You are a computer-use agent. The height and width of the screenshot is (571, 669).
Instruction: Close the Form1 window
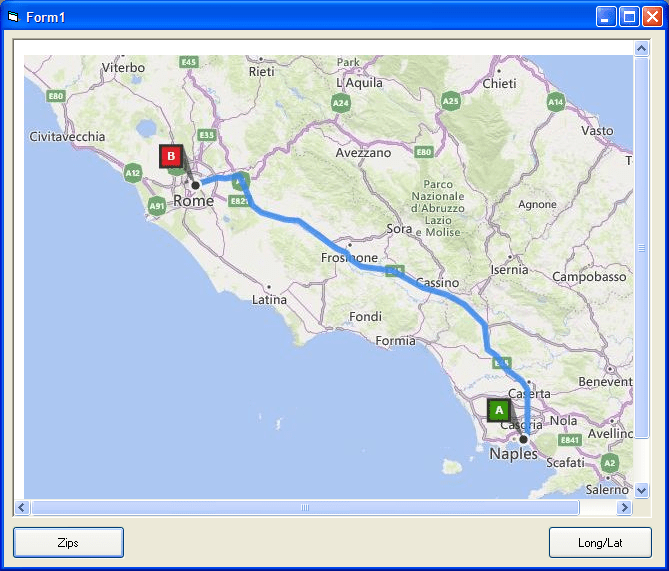point(652,17)
